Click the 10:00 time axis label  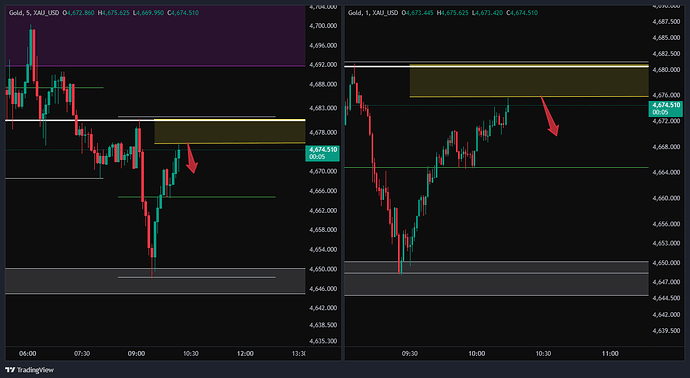click(x=477, y=353)
